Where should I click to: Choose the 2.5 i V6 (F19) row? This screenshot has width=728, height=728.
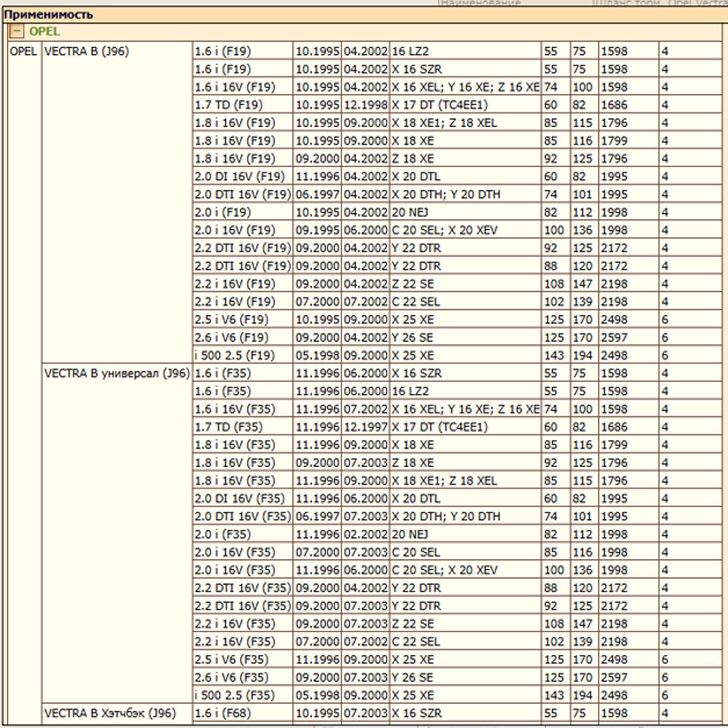point(231,320)
